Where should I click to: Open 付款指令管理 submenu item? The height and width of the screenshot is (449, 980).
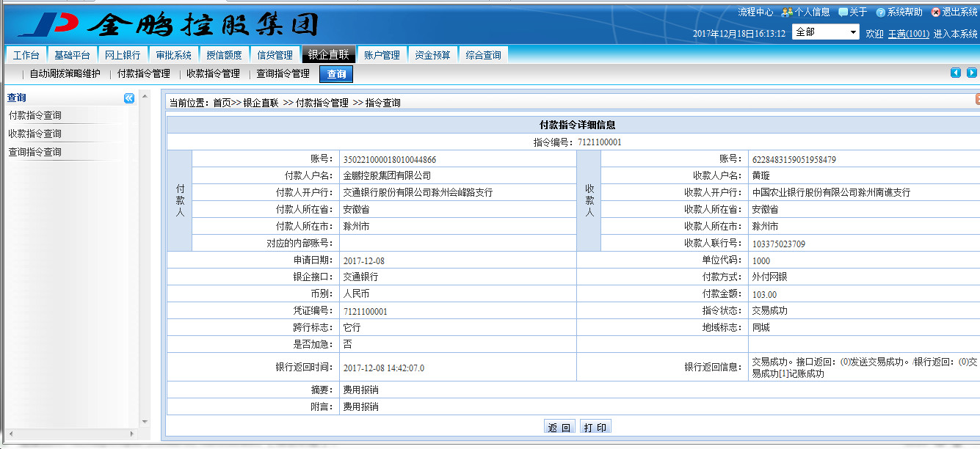[x=144, y=74]
